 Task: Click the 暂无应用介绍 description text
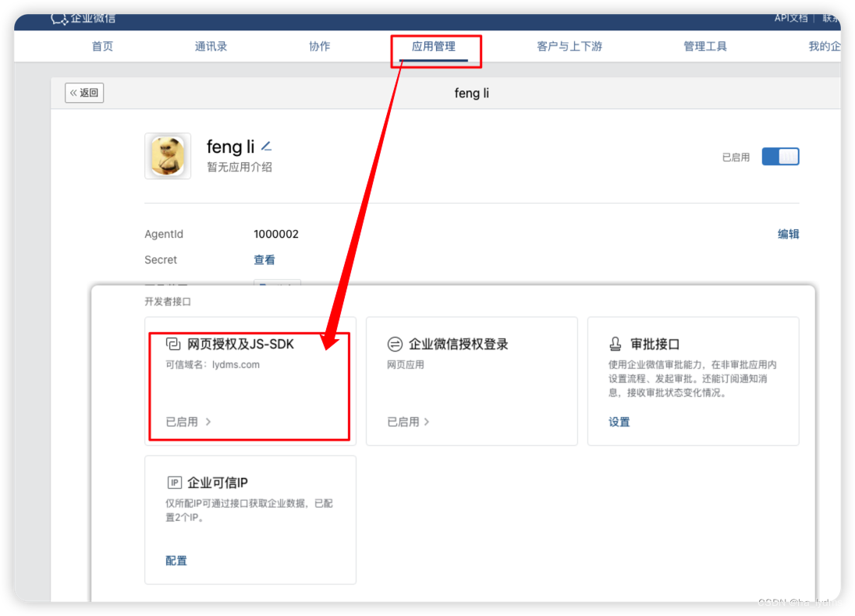(x=239, y=168)
